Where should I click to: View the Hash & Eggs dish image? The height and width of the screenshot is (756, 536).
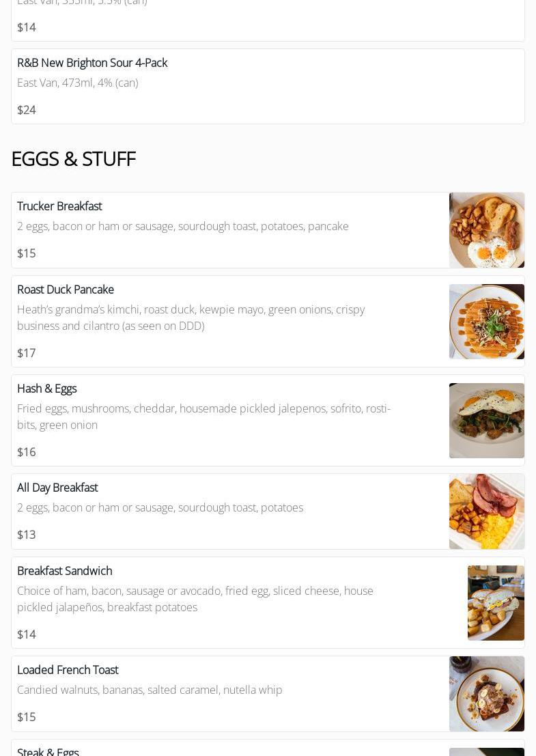click(486, 421)
